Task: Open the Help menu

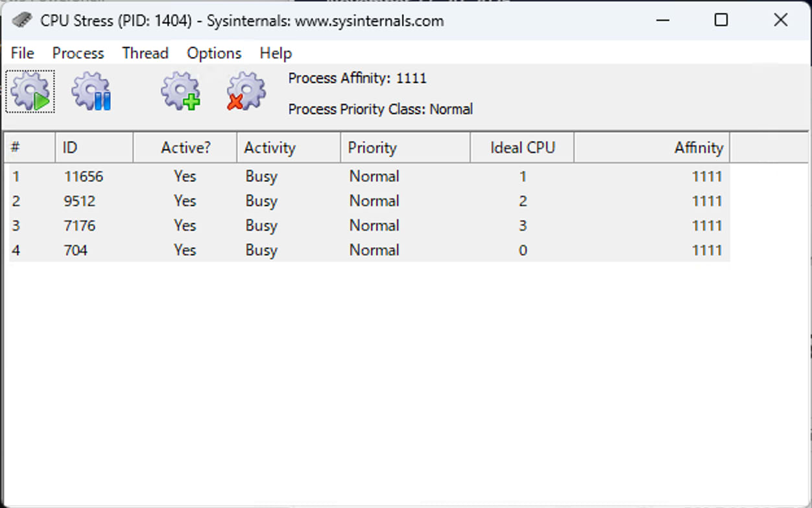Action: [276, 53]
